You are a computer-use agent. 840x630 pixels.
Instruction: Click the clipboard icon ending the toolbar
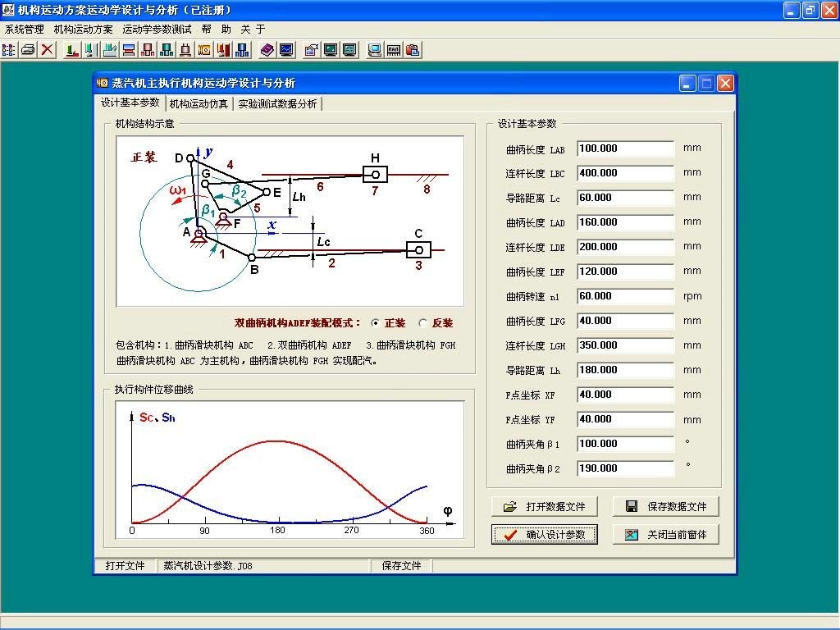click(413, 49)
